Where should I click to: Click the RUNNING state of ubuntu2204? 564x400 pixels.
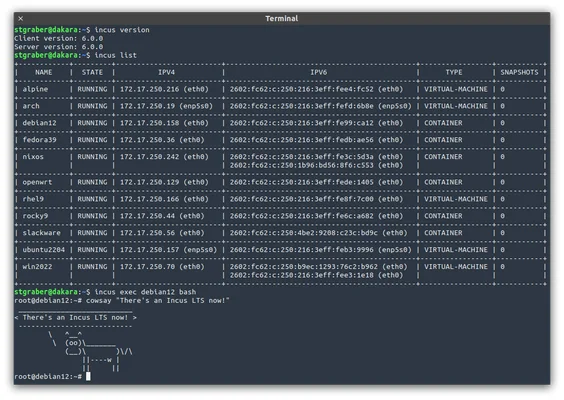92,250
